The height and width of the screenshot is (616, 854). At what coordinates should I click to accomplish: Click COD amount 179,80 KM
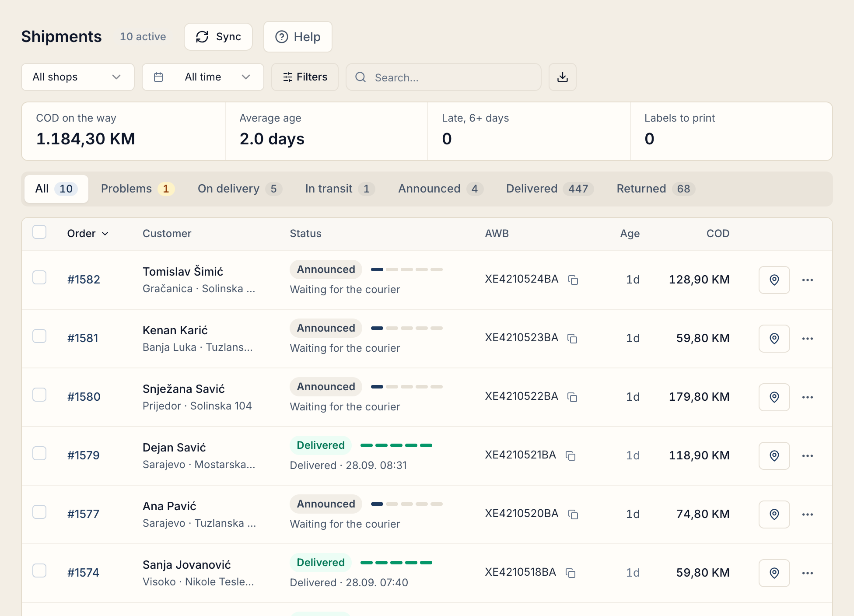[x=699, y=397]
